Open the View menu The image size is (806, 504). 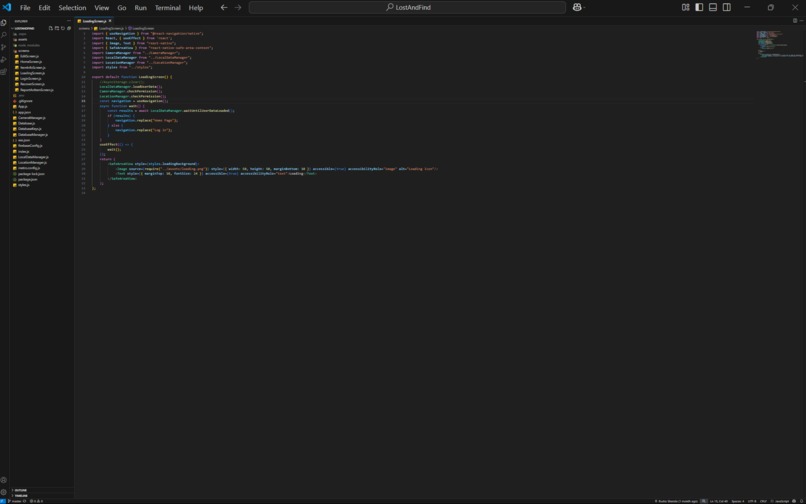(101, 8)
